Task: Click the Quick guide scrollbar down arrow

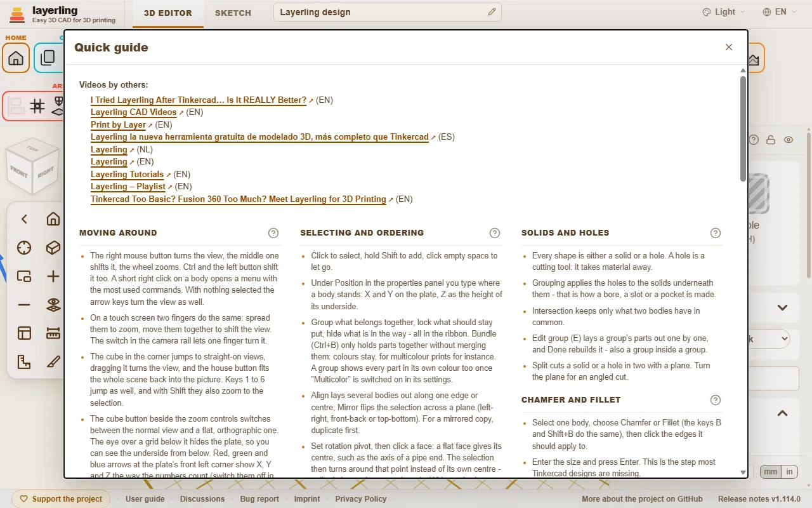Action: click(743, 472)
